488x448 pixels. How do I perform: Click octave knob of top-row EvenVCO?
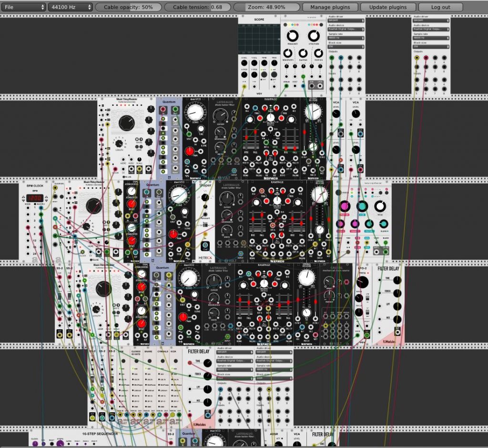pos(195,112)
